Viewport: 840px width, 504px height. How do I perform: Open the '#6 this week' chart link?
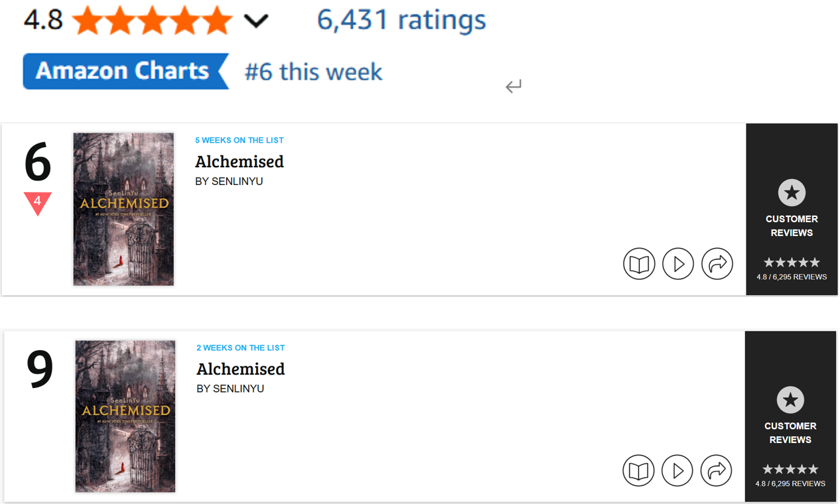313,72
